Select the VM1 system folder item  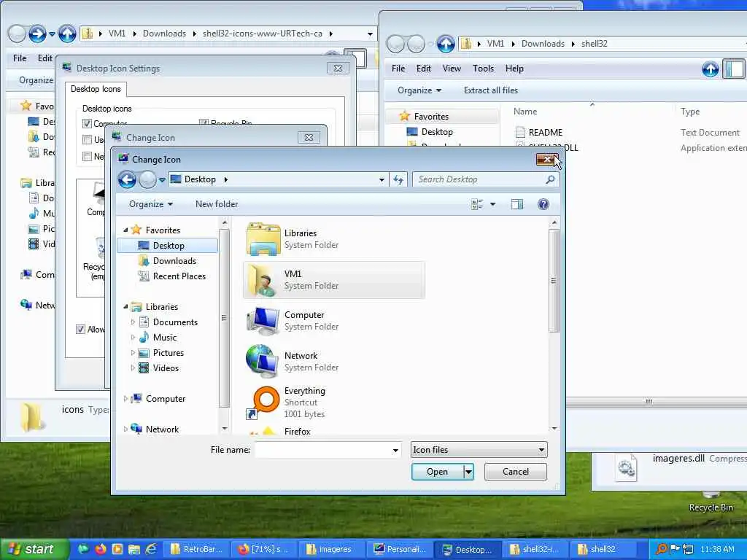(333, 280)
